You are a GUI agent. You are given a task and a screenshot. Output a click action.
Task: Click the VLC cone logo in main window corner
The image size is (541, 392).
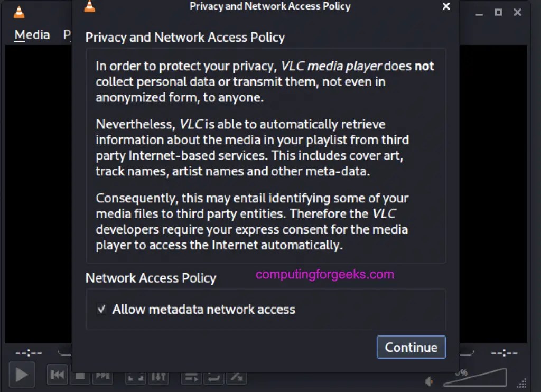point(19,12)
